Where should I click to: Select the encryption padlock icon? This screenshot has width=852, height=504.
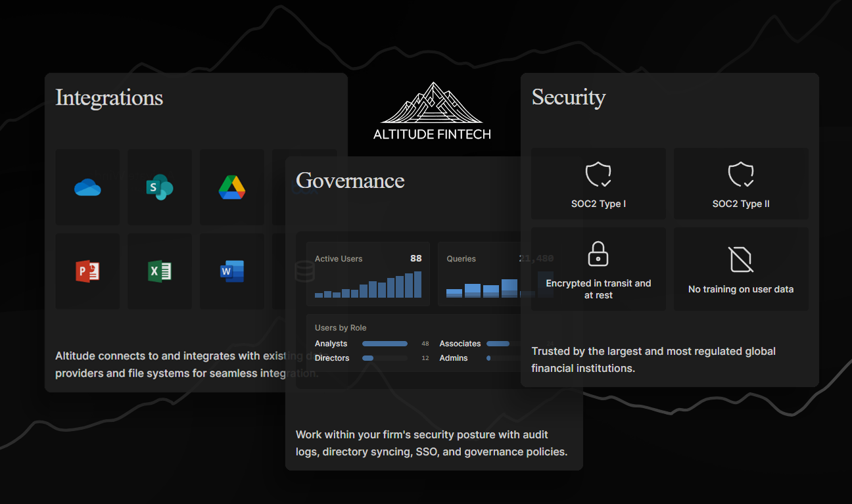(598, 254)
